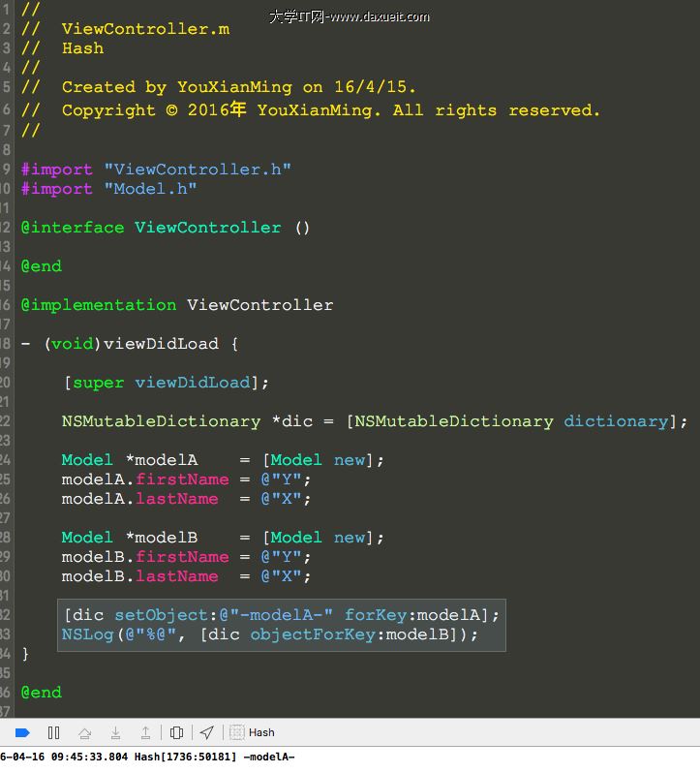Click the Step Out debug icon
This screenshot has width=700, height=773.
click(145, 732)
